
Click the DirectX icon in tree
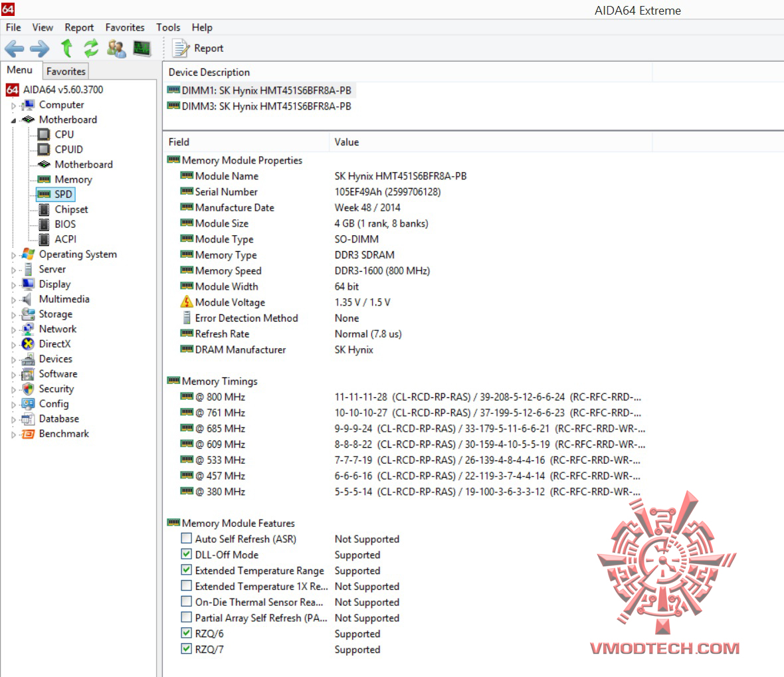tap(28, 344)
